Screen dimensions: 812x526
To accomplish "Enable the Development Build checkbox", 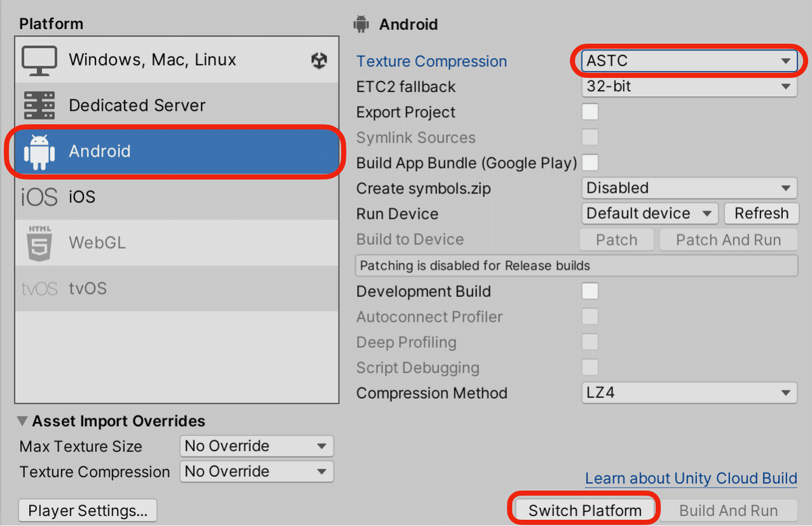I will [x=590, y=291].
